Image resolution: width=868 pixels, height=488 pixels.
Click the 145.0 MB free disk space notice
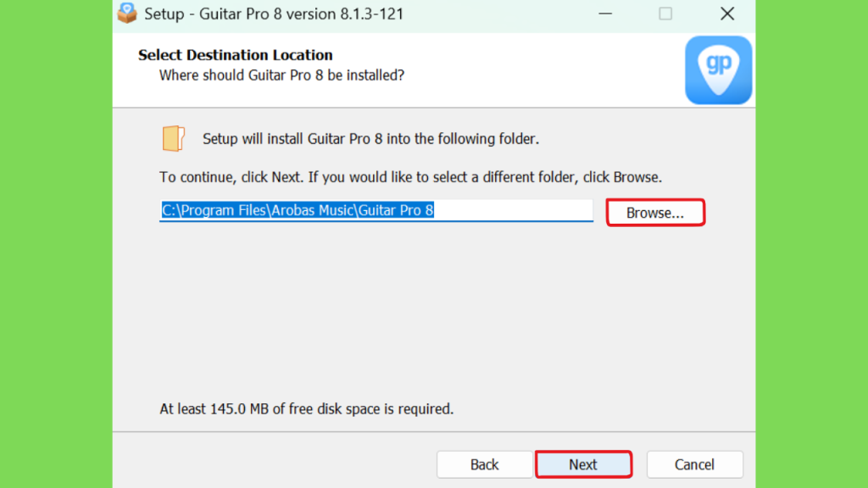tap(307, 409)
